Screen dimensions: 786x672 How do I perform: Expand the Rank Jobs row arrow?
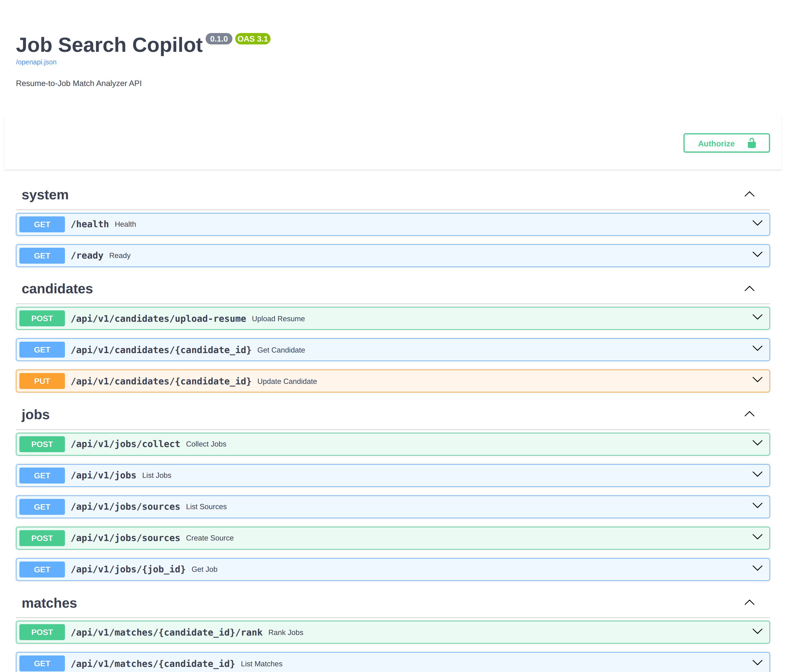(x=757, y=631)
